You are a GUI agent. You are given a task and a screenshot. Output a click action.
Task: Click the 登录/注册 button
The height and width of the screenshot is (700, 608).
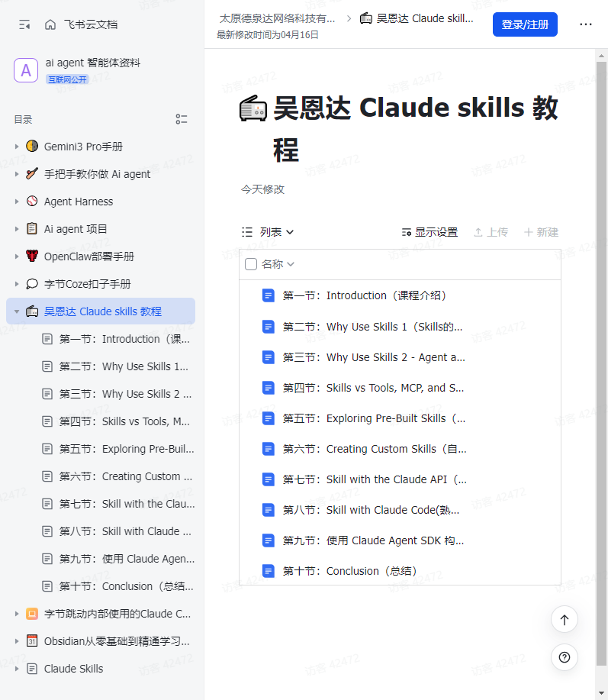(x=525, y=24)
